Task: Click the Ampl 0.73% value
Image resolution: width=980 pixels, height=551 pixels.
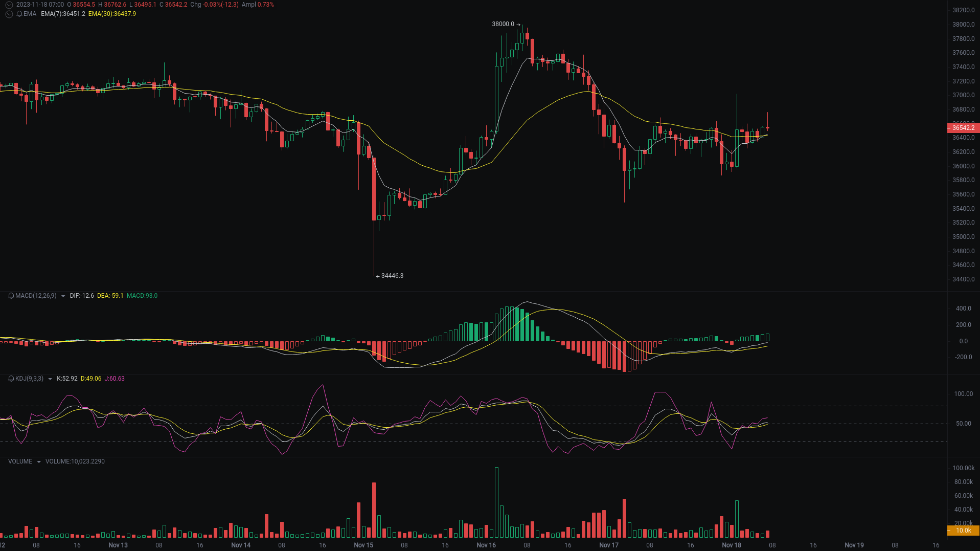Action: (x=258, y=5)
